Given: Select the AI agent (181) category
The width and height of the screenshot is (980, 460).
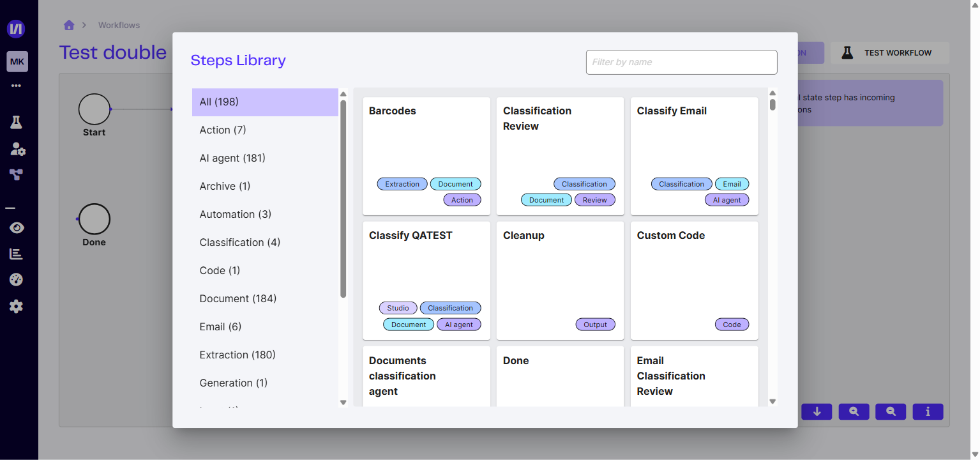Looking at the screenshot, I should point(265,158).
